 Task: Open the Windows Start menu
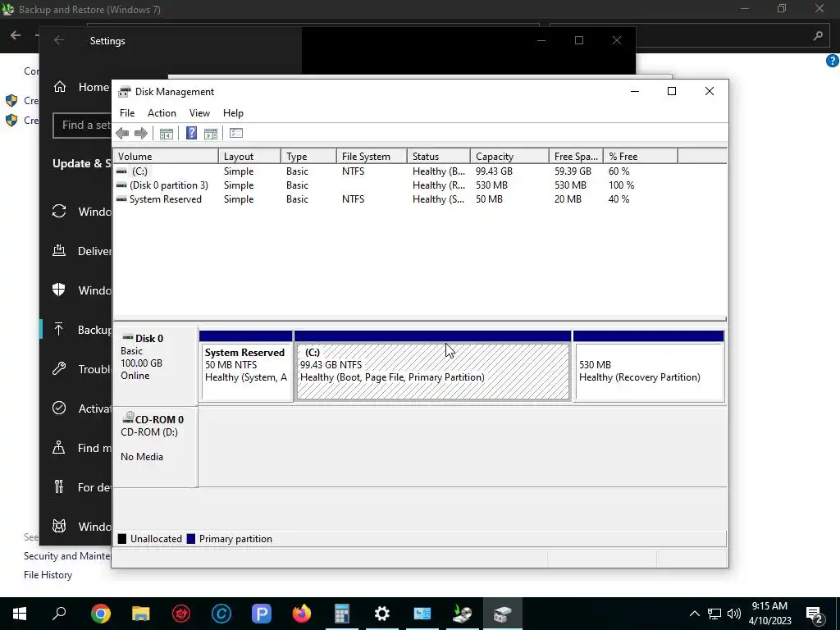[20, 614]
